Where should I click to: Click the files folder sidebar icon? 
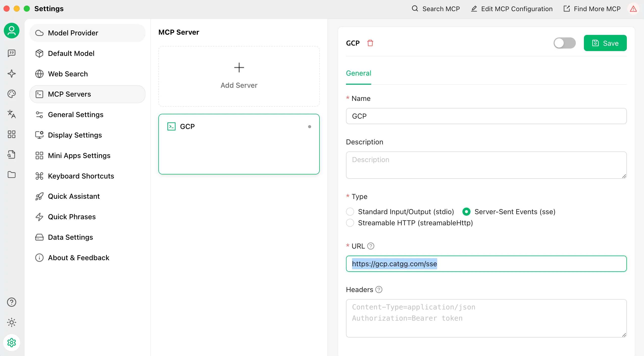[x=12, y=175]
